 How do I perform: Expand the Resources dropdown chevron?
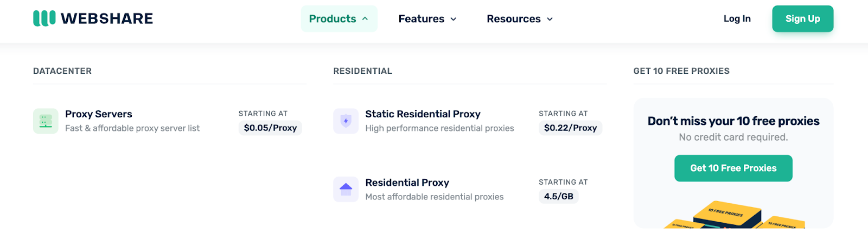coord(550,19)
